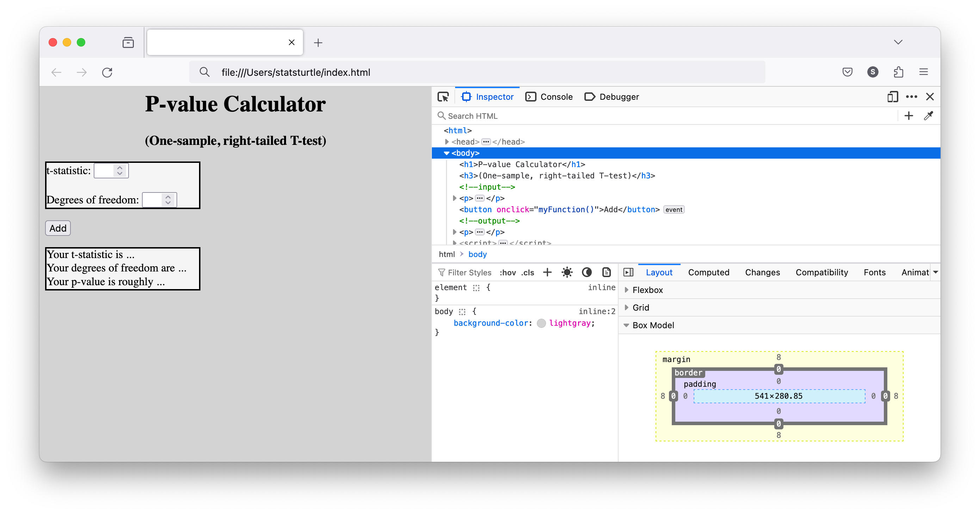Screen dimensions: 980x514
Task: Show all sidebar tabs dropdown arrow
Action: pyautogui.click(x=935, y=272)
